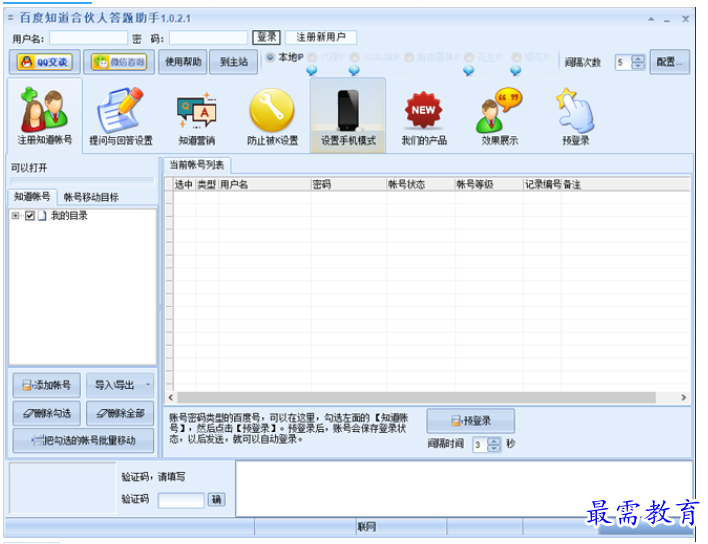708x544 pixels.
Task: Open the 注册知道帐号 section
Action: (x=44, y=116)
